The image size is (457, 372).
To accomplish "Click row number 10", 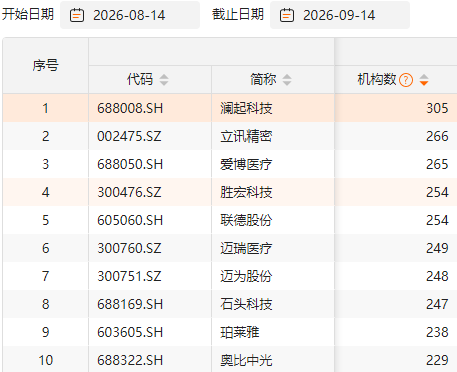I will coord(46,360).
